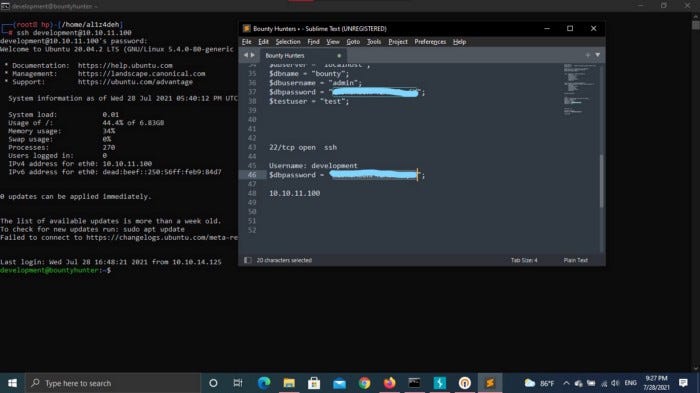Click the line 'Username: development'
The height and width of the screenshot is (393, 700).
[313, 165]
